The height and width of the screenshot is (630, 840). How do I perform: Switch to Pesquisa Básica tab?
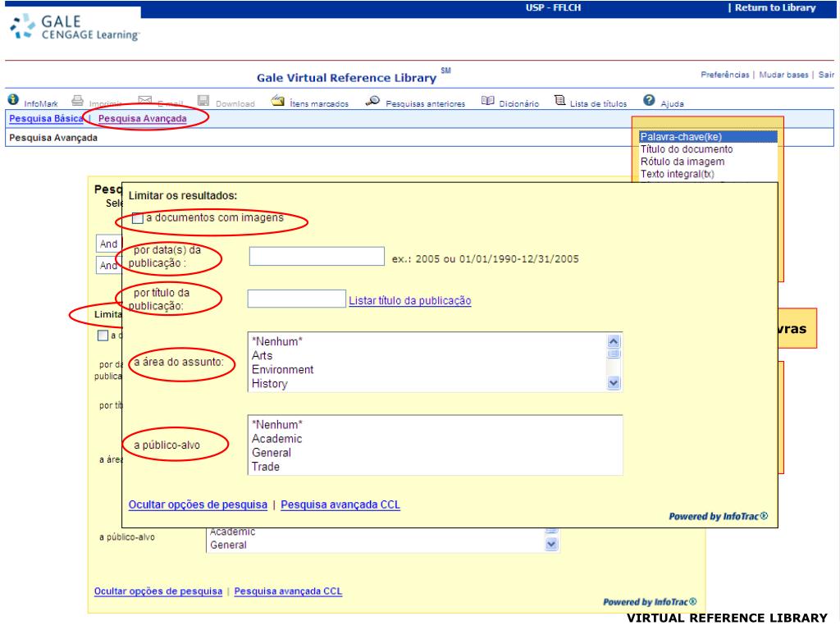click(46, 118)
